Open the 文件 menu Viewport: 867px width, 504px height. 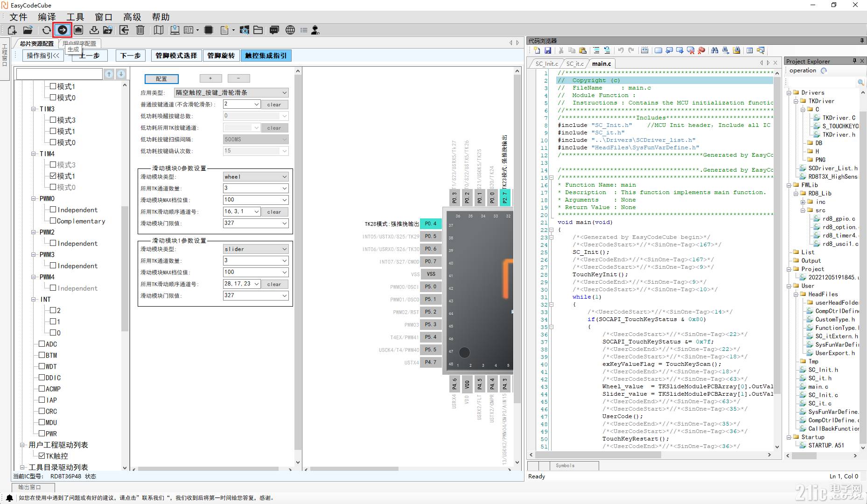(x=19, y=17)
